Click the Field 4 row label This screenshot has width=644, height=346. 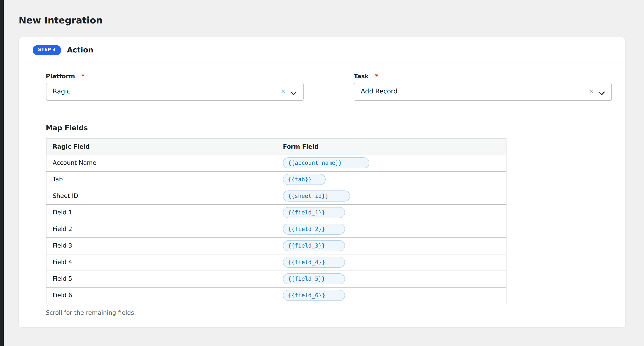pyautogui.click(x=62, y=262)
